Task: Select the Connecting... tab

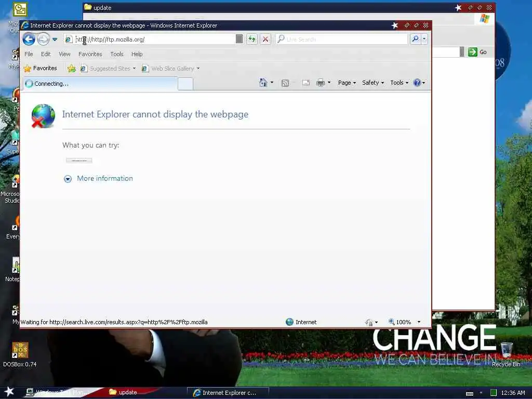Action: [100, 84]
